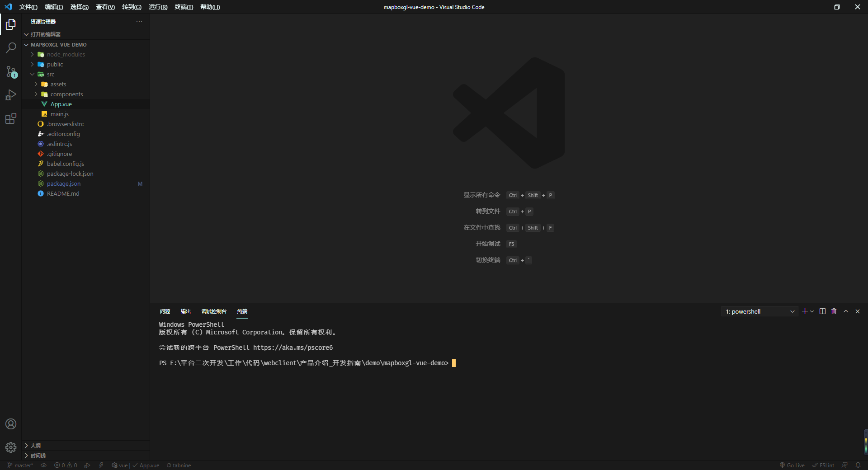
Task: Click the vue | App.vue status item
Action: (135, 465)
